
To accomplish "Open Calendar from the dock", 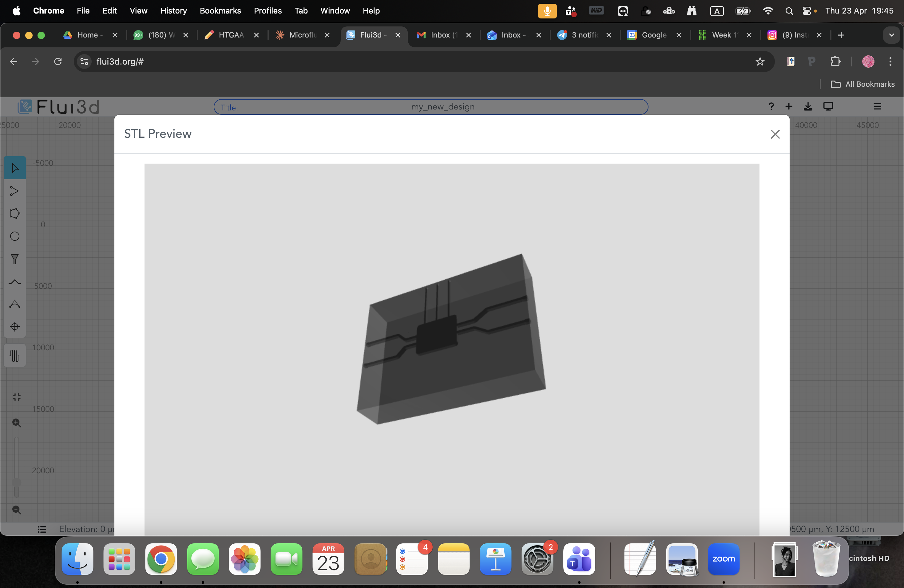I will (328, 558).
